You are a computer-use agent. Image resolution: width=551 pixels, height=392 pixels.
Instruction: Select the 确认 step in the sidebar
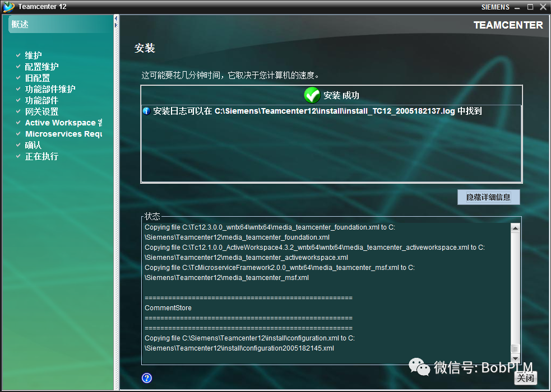pyautogui.click(x=34, y=145)
